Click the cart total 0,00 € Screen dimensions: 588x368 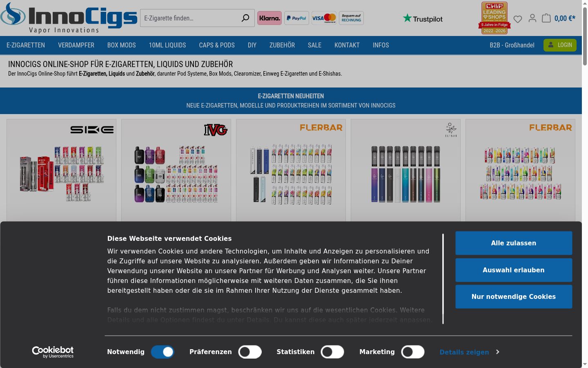[565, 18]
